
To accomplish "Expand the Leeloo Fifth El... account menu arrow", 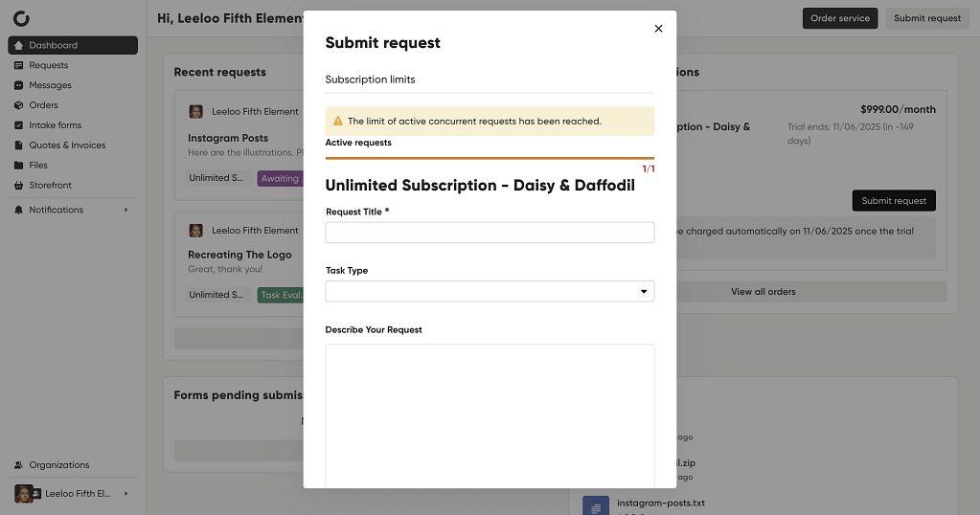I will [x=125, y=494].
